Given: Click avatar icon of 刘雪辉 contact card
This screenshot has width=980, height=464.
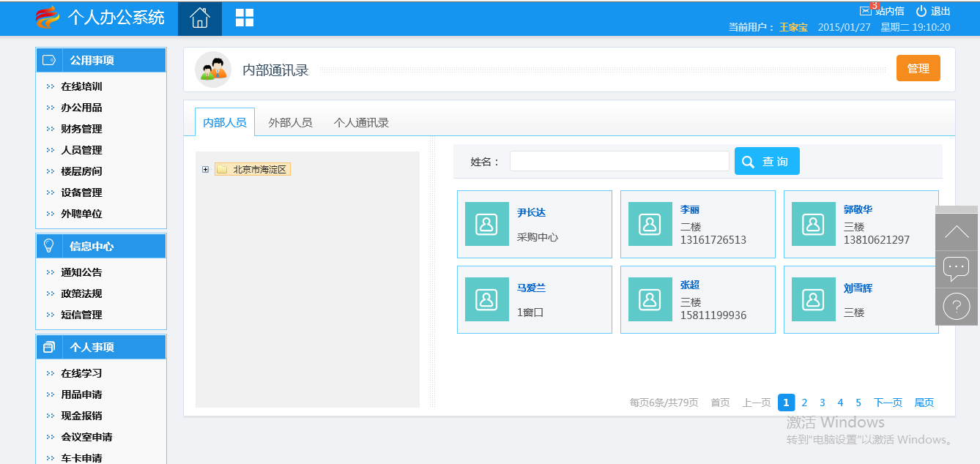Looking at the screenshot, I should (x=814, y=299).
